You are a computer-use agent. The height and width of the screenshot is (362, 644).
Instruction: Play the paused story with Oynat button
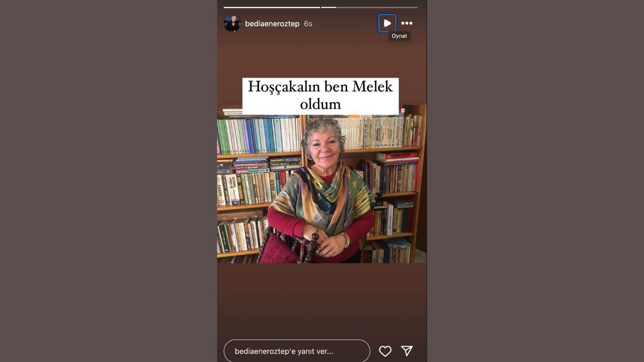387,23
